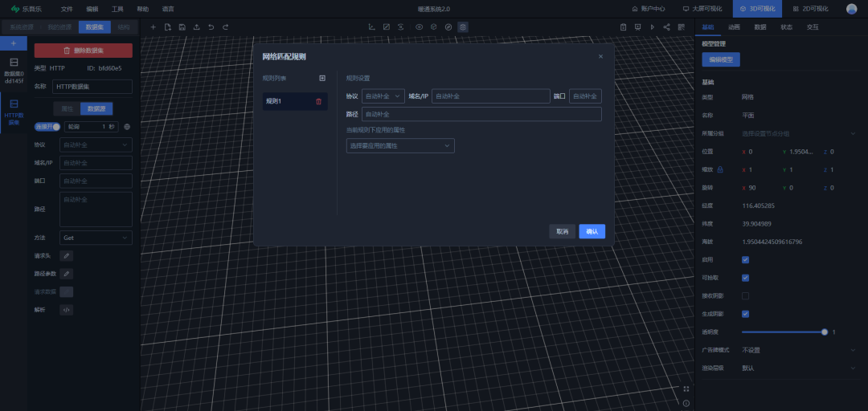Click the axis gizmo icon in the toolbar

click(x=371, y=27)
